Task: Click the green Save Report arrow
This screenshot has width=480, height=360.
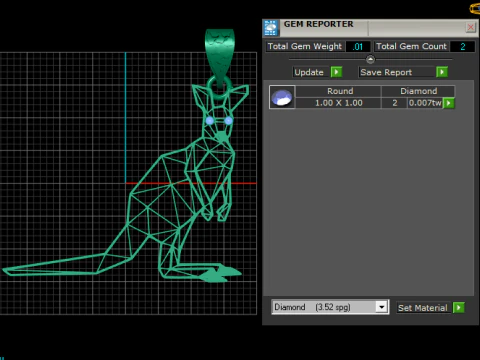Action: point(442,72)
